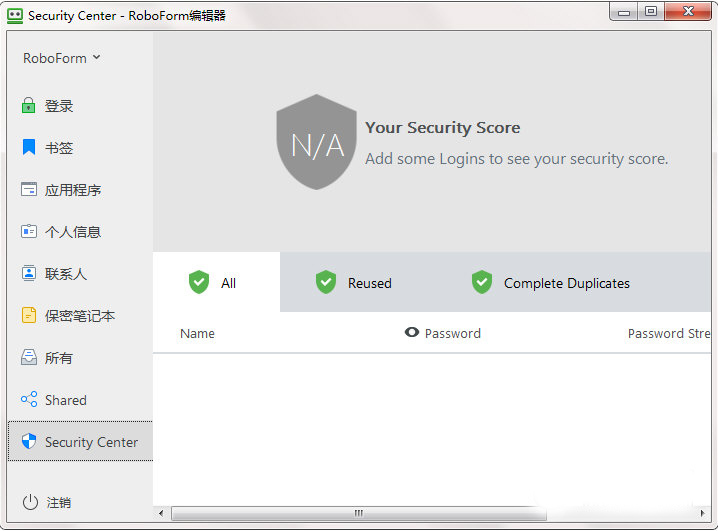Screen dimensions: 718x531
Task: Open Security Center in the sidebar
Action: point(80,442)
